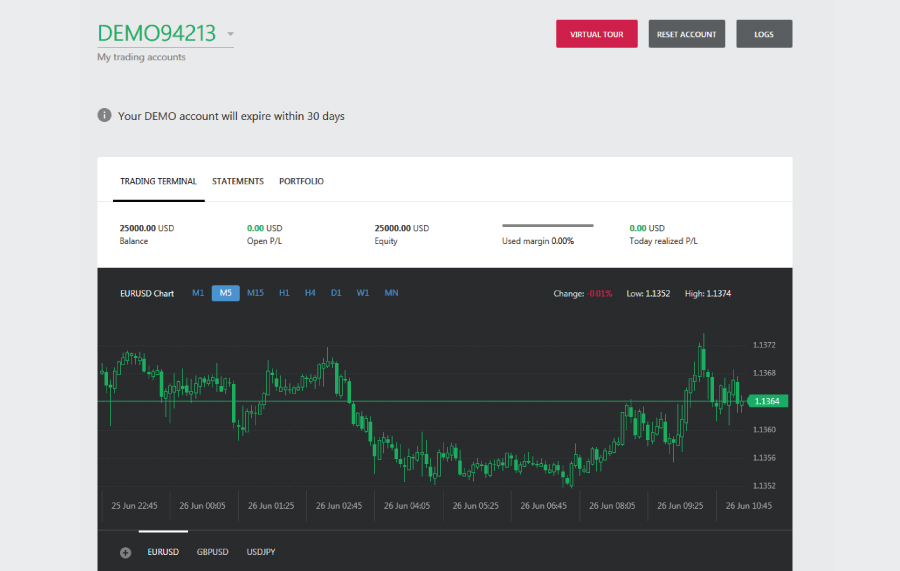Click the info icon beside expiry notice
The height and width of the screenshot is (571, 900).
[104, 115]
